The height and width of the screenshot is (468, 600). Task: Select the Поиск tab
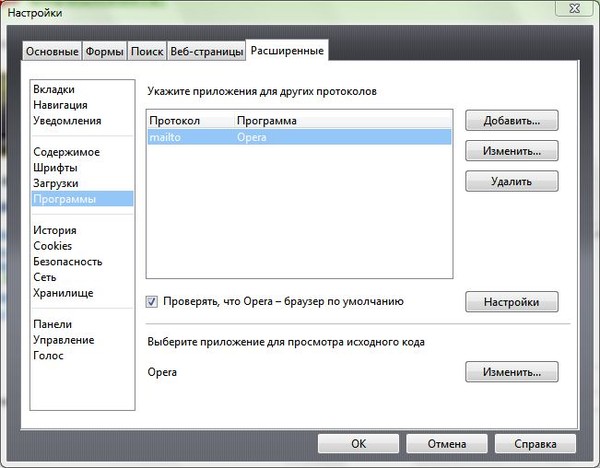pyautogui.click(x=147, y=51)
